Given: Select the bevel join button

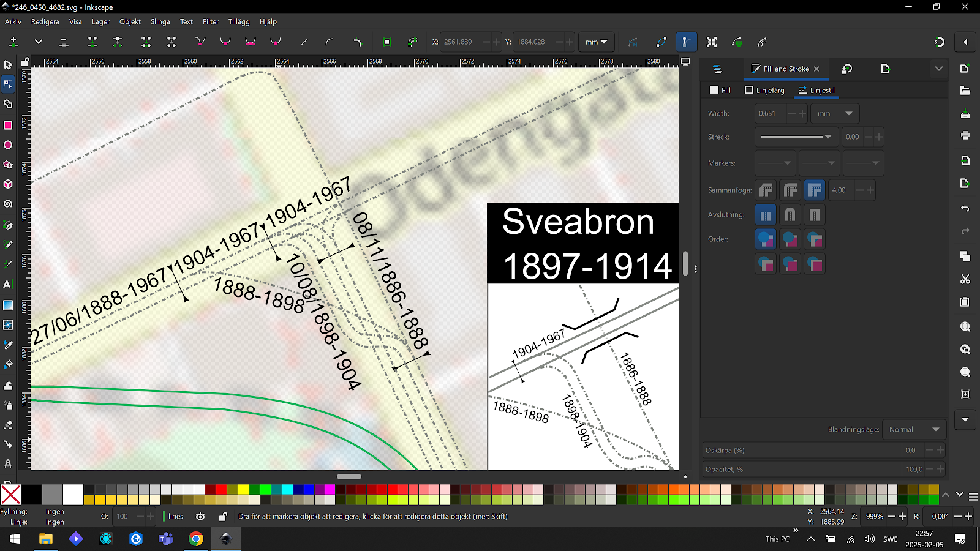Looking at the screenshot, I should tap(766, 190).
